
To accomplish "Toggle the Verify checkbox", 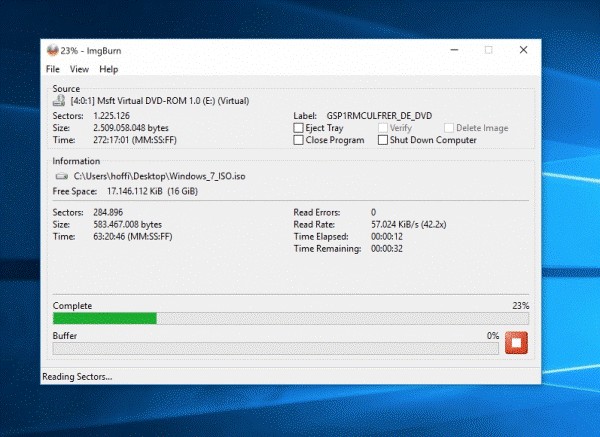I will coord(383,128).
